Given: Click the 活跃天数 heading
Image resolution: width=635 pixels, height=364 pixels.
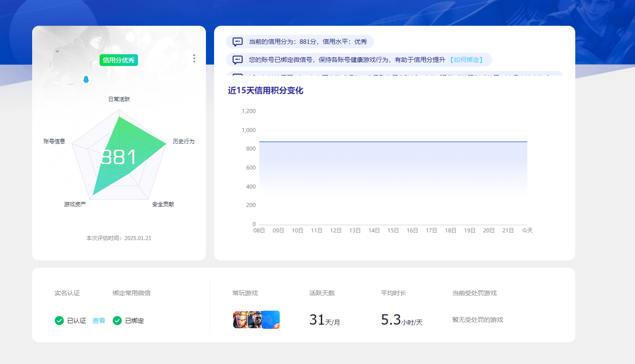Looking at the screenshot, I should point(322,293).
